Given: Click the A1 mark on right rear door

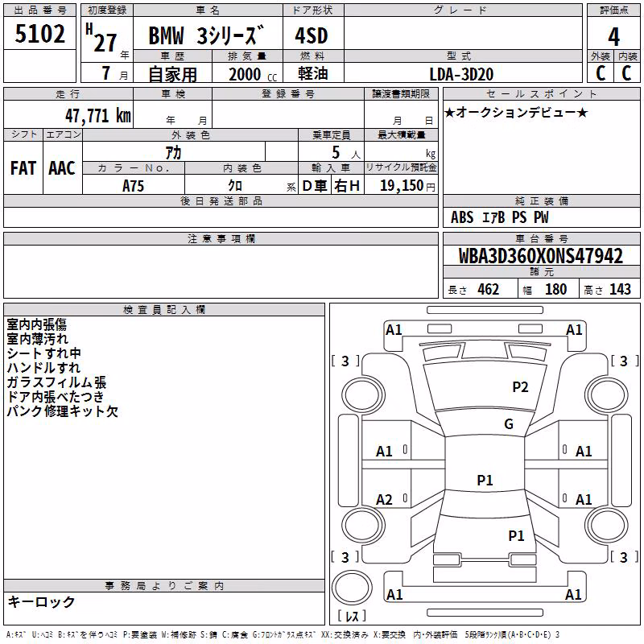Looking at the screenshot, I should pos(584,500).
